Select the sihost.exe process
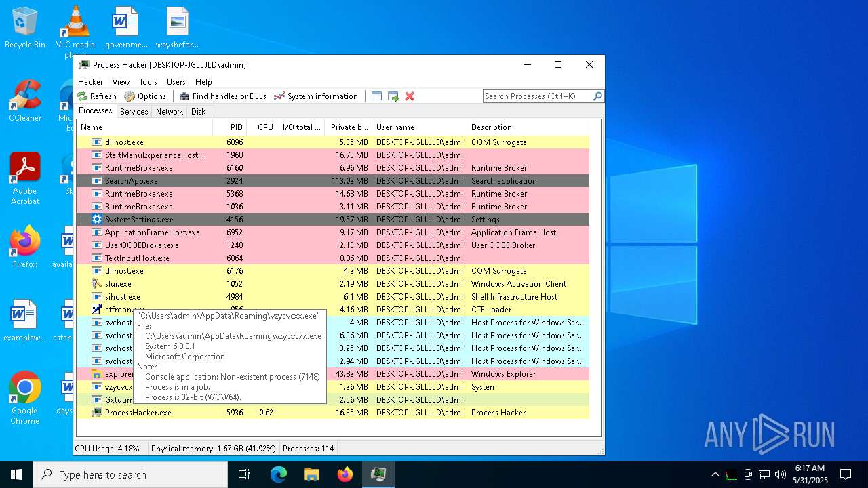This screenshot has width=868, height=488. (332, 297)
